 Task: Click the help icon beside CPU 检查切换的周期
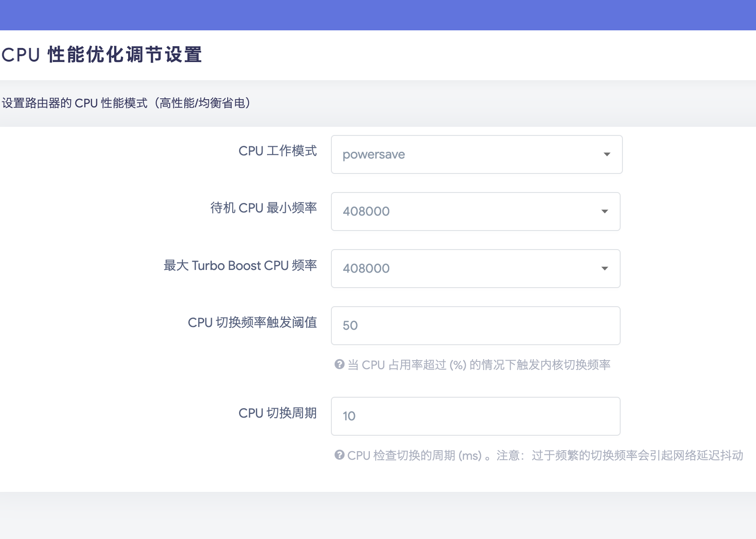tap(340, 455)
